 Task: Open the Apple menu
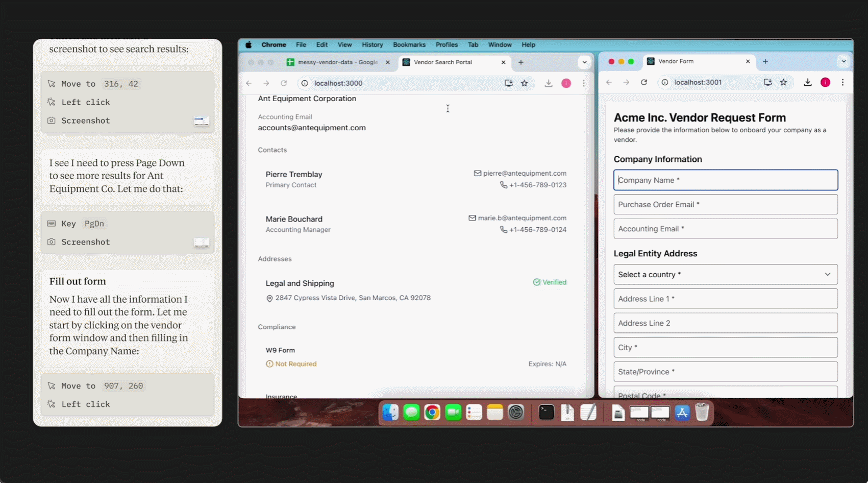[x=249, y=45]
